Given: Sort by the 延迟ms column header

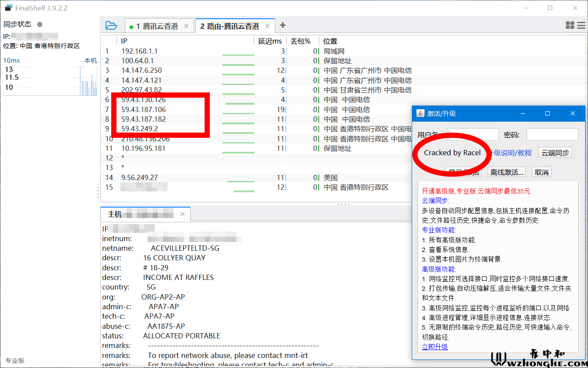Looking at the screenshot, I should (270, 41).
